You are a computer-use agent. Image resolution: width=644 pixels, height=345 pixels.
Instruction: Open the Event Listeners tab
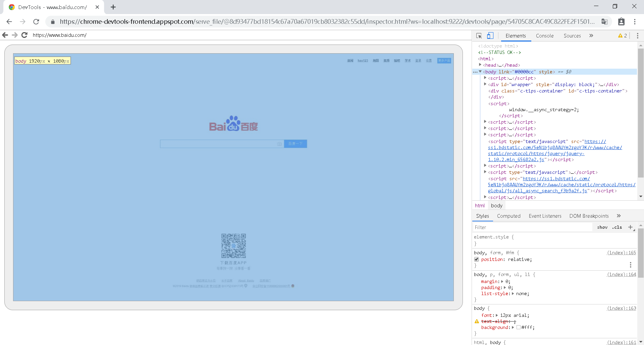coord(545,216)
